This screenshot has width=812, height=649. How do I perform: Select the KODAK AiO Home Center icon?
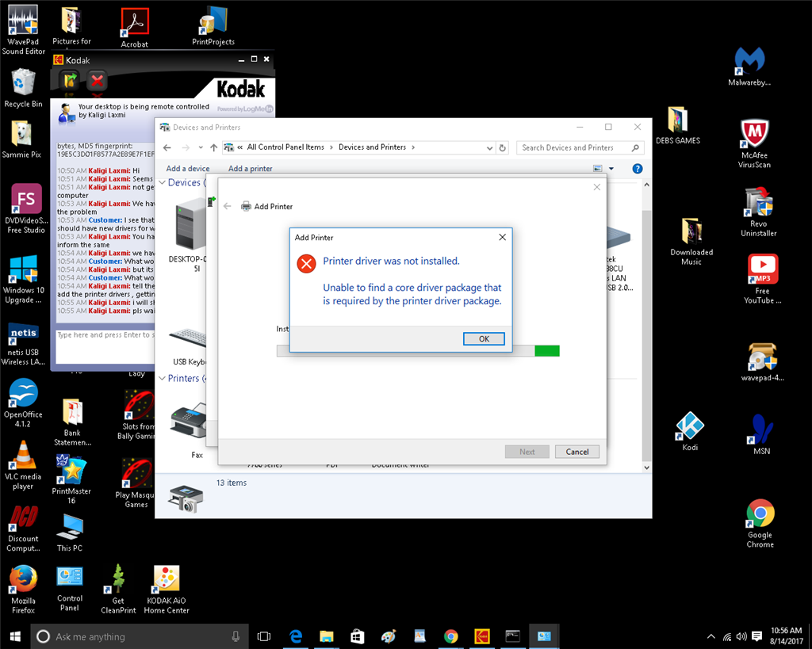[167, 590]
